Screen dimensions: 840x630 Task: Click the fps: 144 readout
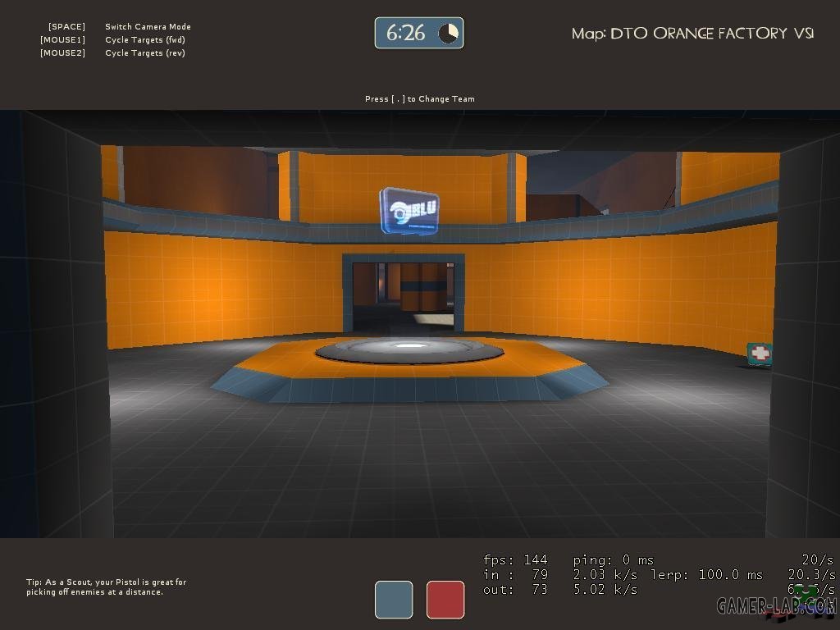(x=515, y=560)
